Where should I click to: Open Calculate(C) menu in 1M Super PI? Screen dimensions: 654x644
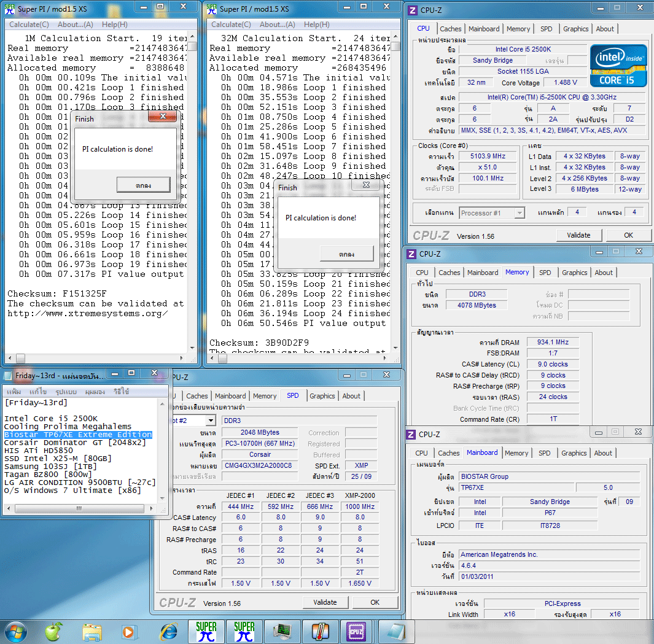tap(29, 25)
